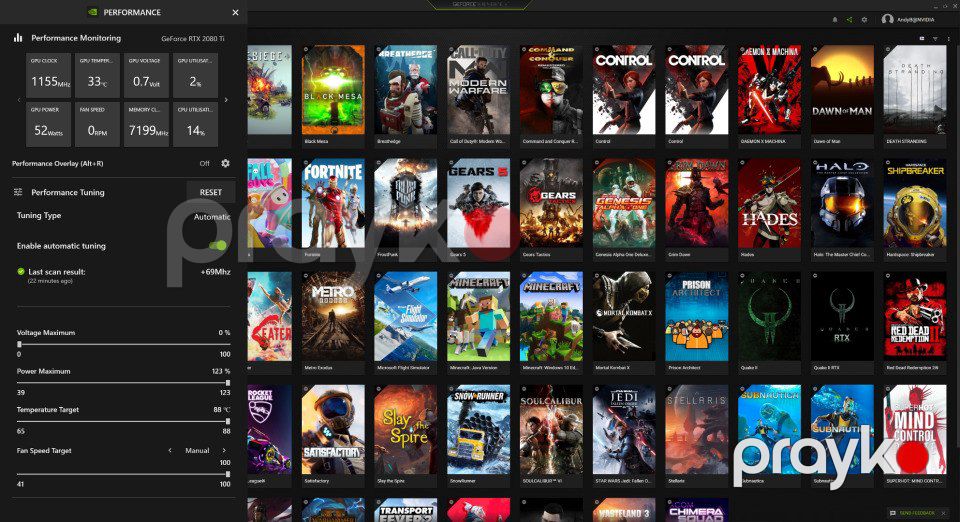Viewport: 960px width, 522px height.
Task: Open Performance Overlay settings gear
Action: [225, 163]
